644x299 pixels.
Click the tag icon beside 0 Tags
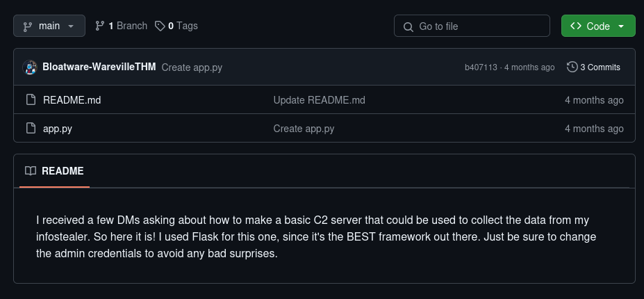(160, 26)
